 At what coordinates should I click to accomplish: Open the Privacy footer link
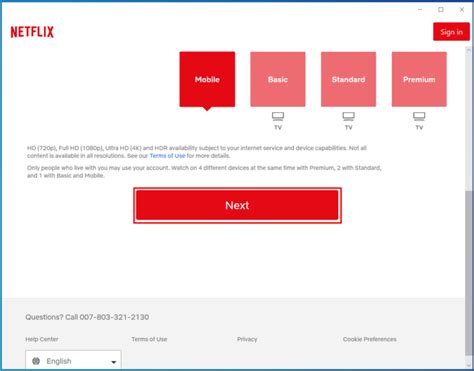pyautogui.click(x=247, y=339)
